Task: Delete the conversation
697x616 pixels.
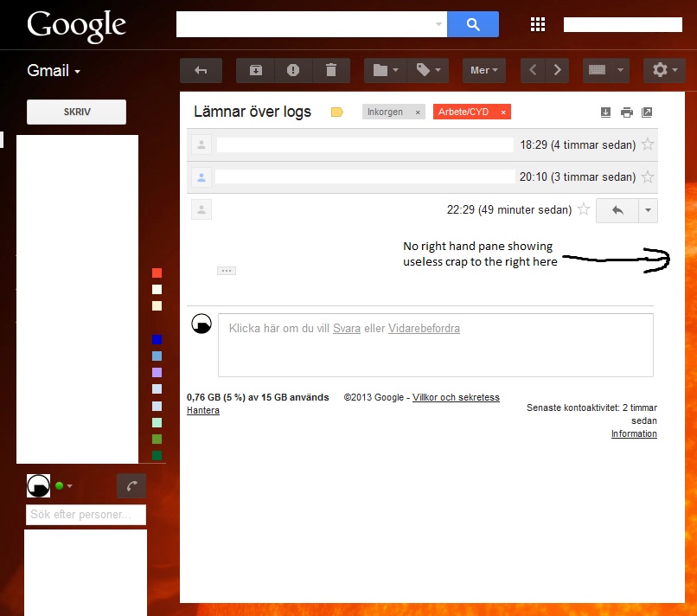Action: tap(332, 71)
